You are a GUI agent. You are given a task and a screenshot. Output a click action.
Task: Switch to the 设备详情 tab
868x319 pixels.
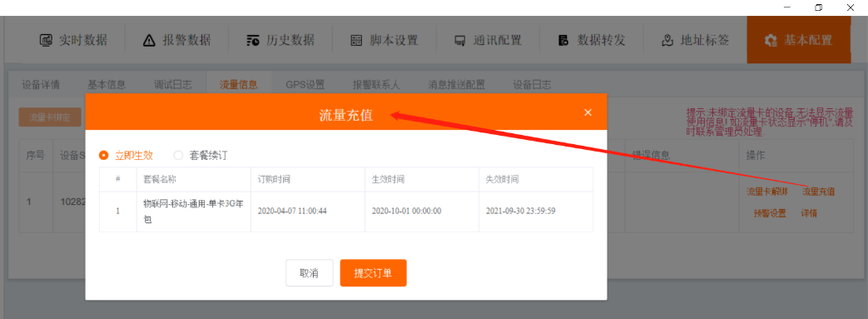[41, 85]
